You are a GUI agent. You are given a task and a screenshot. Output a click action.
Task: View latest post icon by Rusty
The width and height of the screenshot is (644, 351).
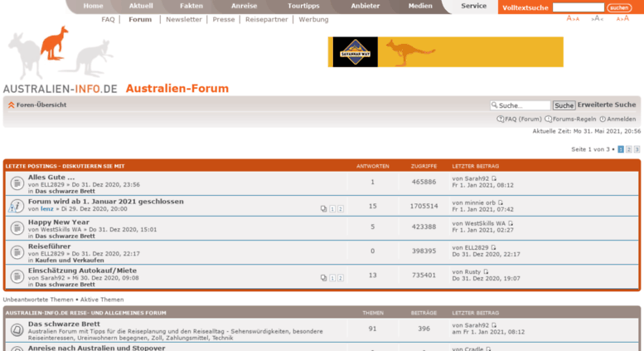[x=486, y=271]
